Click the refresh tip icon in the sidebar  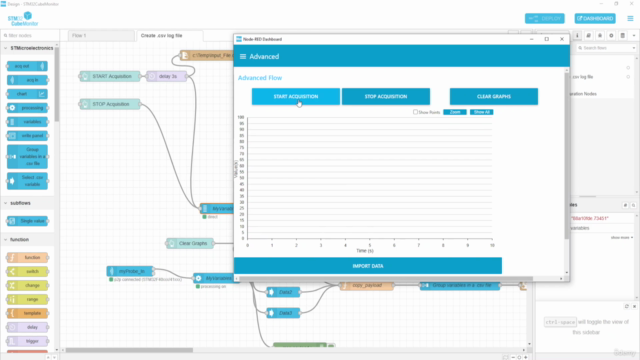(x=627, y=306)
